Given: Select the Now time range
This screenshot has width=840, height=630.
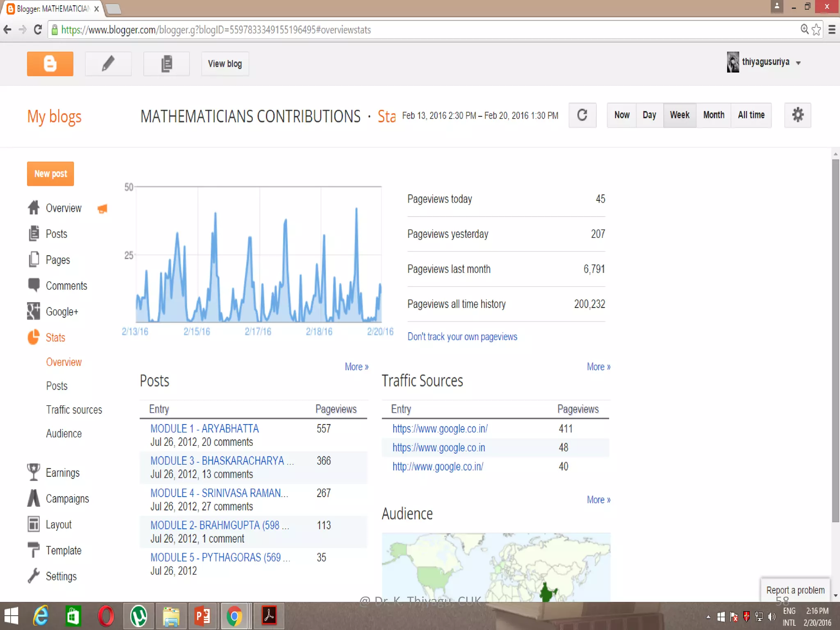Looking at the screenshot, I should (621, 115).
